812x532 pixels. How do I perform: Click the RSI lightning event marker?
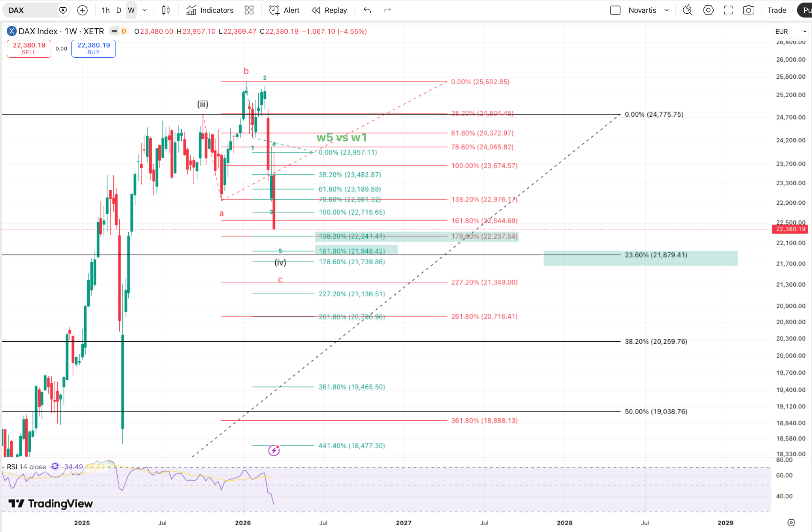click(x=274, y=450)
